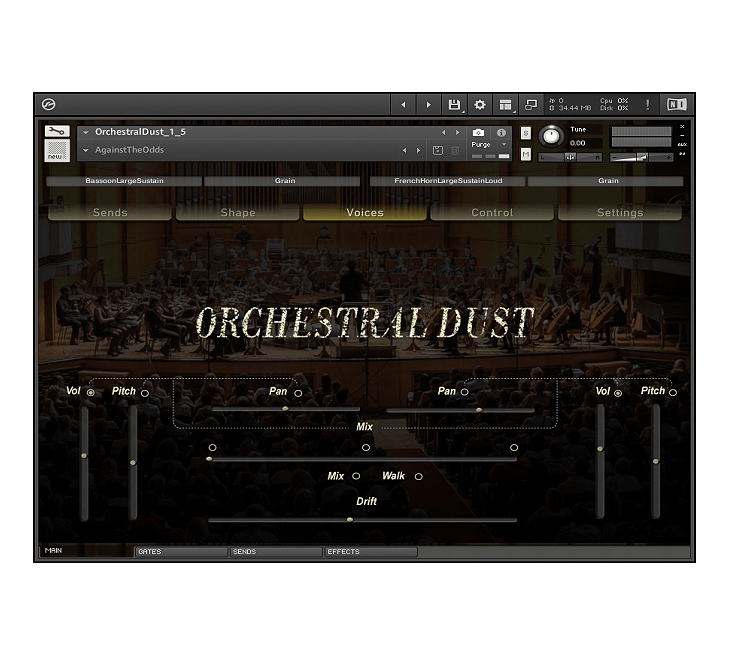
Task: Click the minimized view icon
Action: pyautogui.click(x=531, y=105)
